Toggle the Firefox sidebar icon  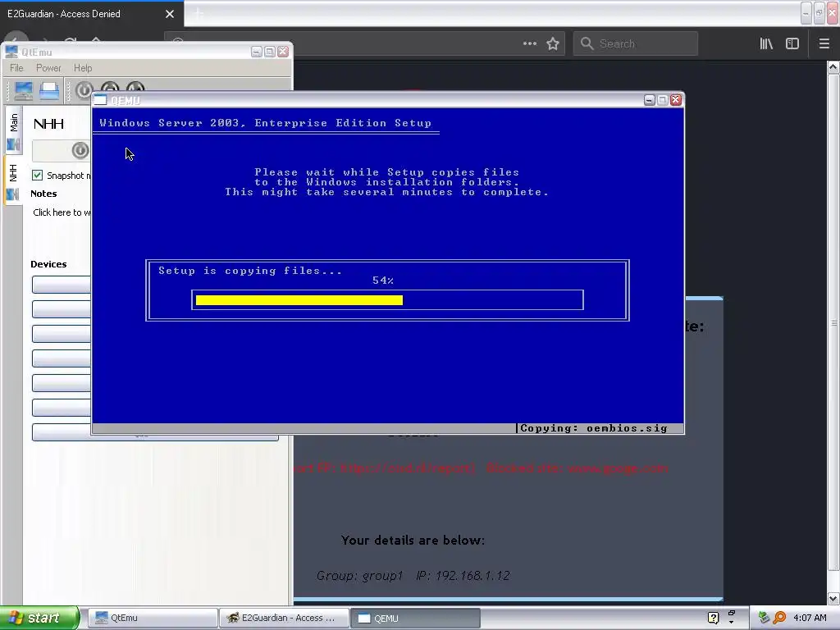point(792,43)
